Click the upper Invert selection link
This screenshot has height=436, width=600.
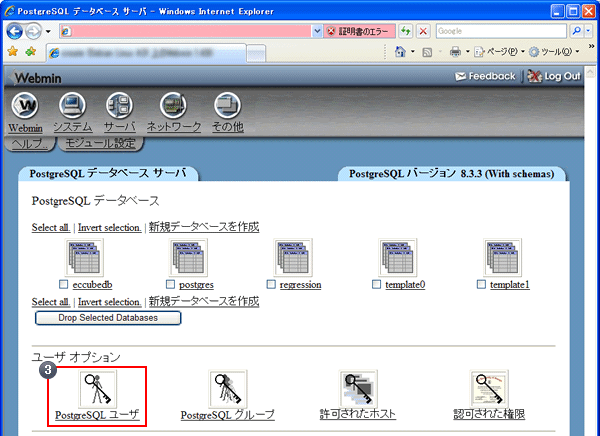[109, 227]
